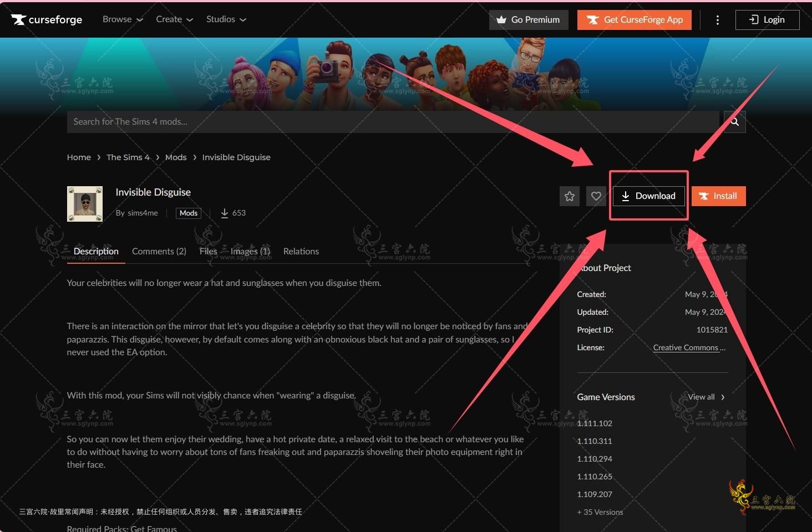Open the Creative Commons license link
This screenshot has width=812, height=532.
tap(689, 347)
